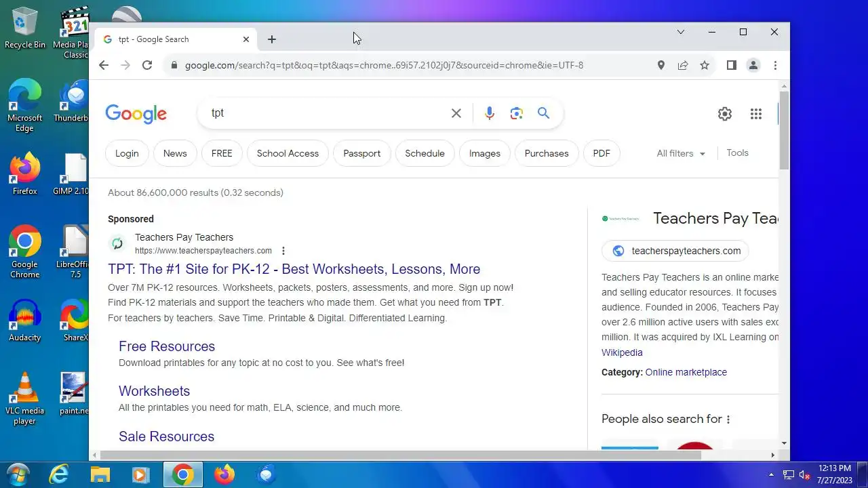
Task: Open search Tools
Action: [737, 153]
